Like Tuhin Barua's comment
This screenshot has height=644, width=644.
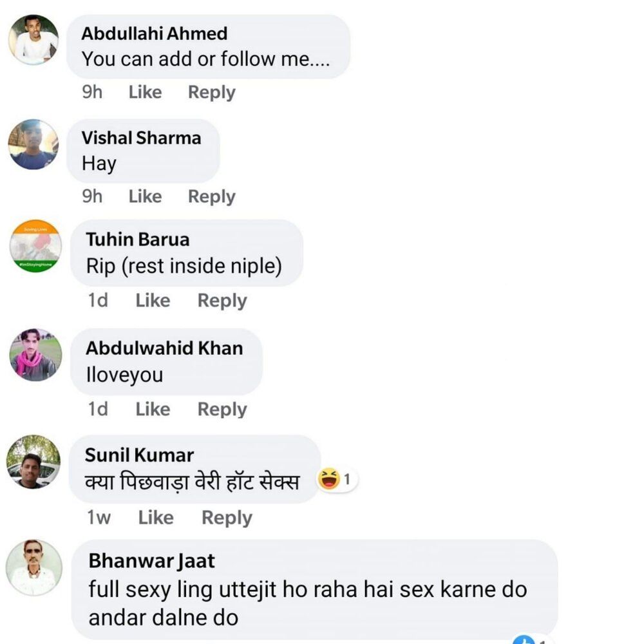coord(153,301)
